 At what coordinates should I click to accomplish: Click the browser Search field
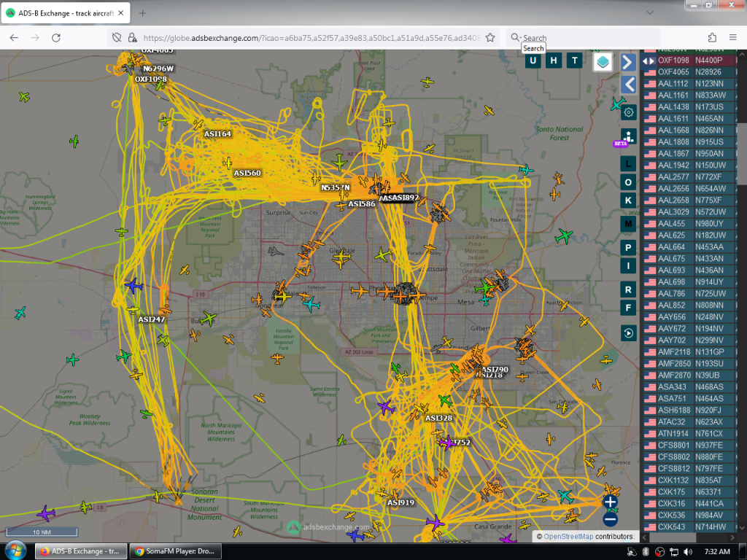coord(583,38)
